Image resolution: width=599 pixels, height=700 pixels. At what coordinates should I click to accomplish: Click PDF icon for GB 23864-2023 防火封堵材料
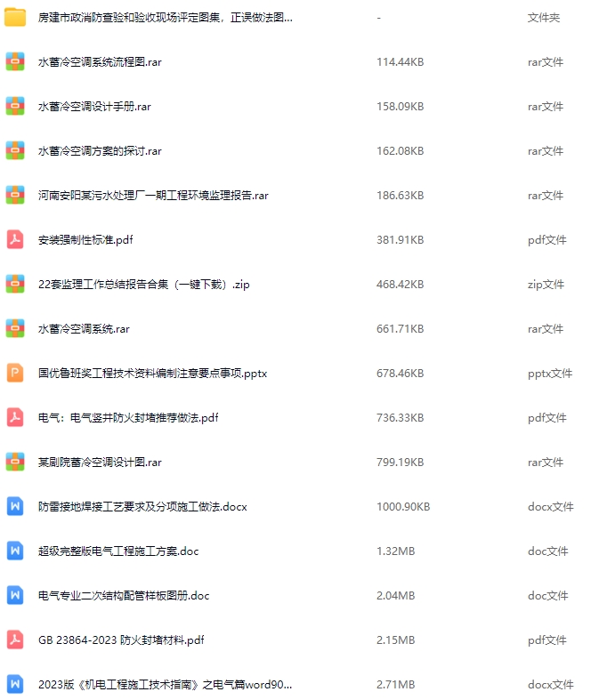coord(15,640)
